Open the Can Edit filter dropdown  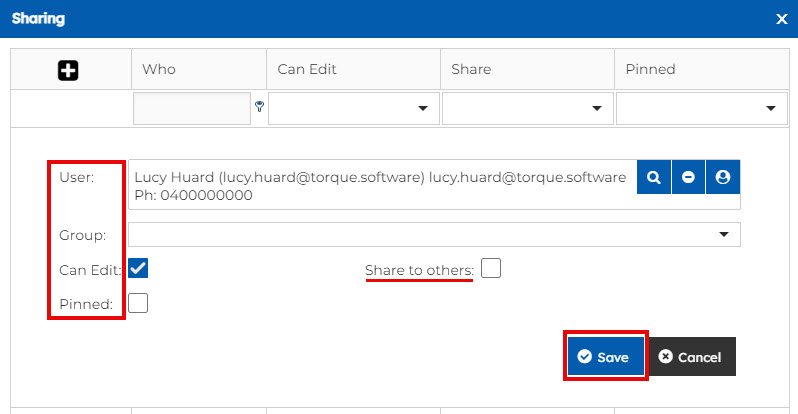point(353,108)
